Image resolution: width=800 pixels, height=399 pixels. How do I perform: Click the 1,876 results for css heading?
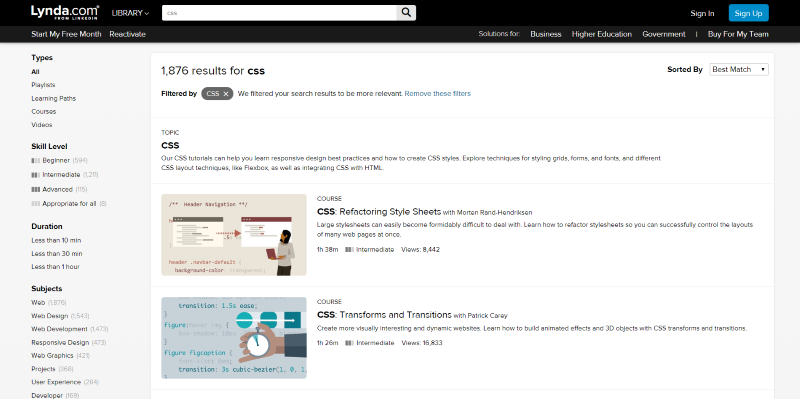pos(213,71)
